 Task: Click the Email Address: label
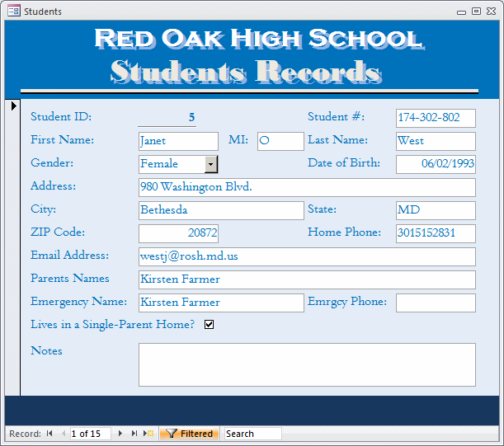point(70,255)
